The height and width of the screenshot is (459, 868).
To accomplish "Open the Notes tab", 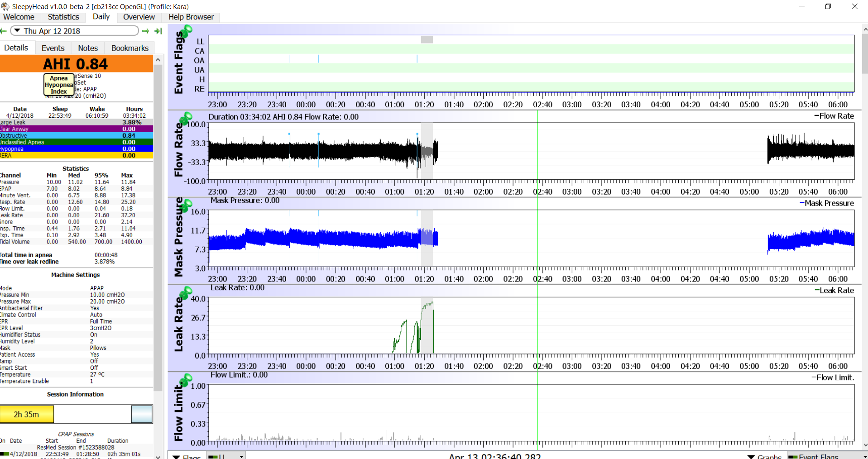I will pos(88,48).
